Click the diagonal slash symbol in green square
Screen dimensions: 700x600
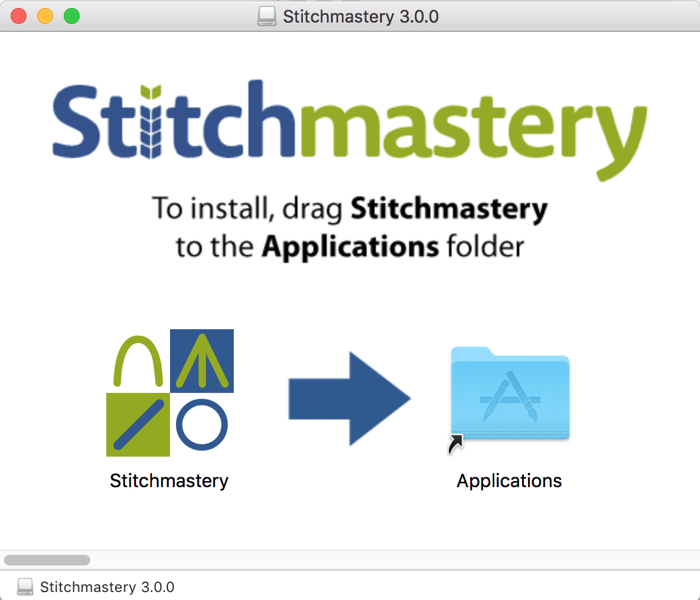click(138, 425)
